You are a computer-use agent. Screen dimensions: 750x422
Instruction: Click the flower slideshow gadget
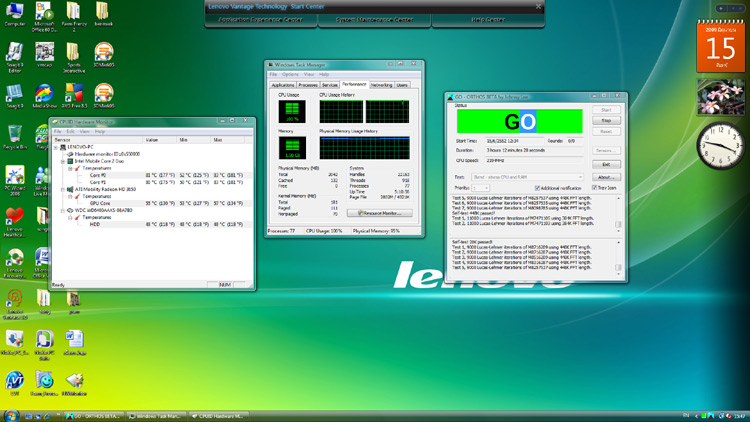[720, 97]
